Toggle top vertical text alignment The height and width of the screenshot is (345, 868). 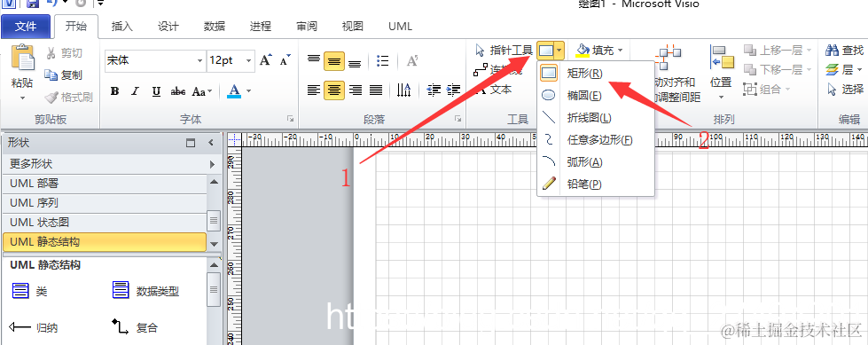coord(313,60)
